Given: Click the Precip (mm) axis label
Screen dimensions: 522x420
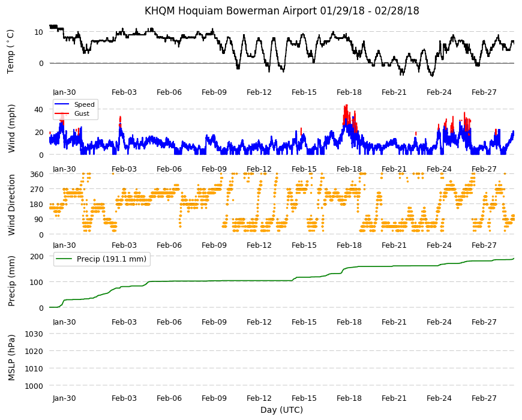Looking at the screenshot, I should coord(11,281).
